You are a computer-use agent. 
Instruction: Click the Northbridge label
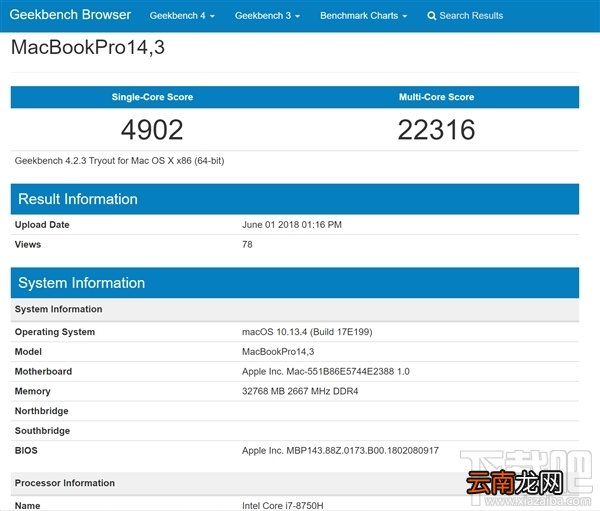41,411
